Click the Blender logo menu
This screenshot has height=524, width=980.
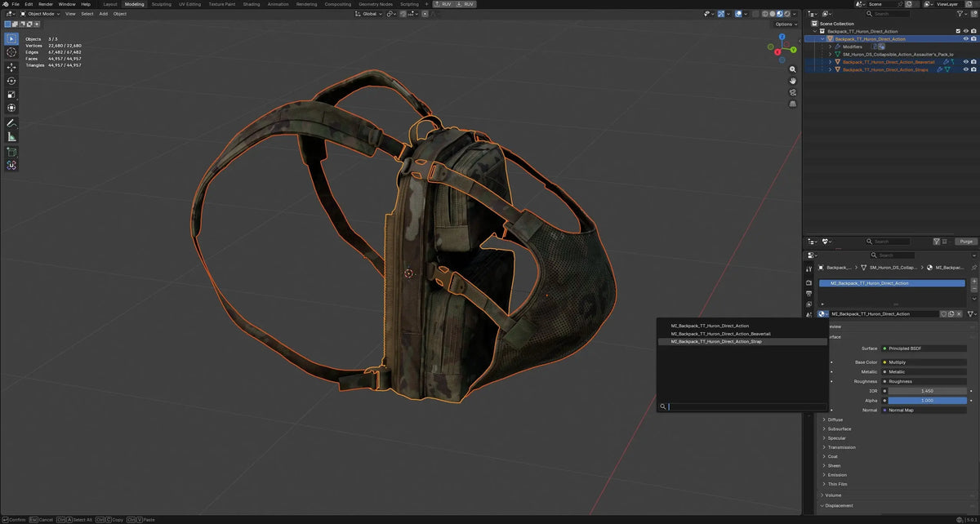5,4
